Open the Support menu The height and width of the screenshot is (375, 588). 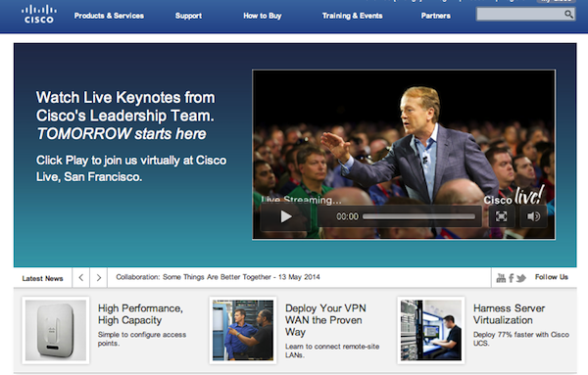188,16
